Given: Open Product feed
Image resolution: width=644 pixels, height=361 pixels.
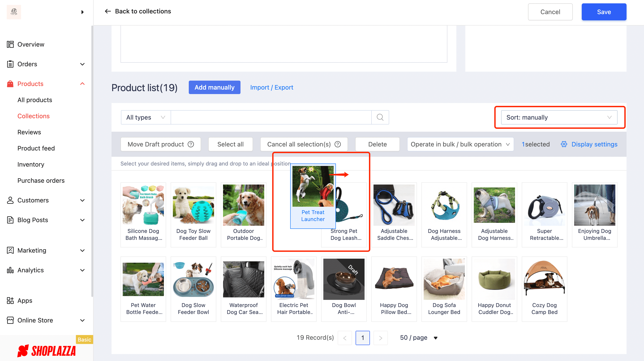Looking at the screenshot, I should 36,148.
